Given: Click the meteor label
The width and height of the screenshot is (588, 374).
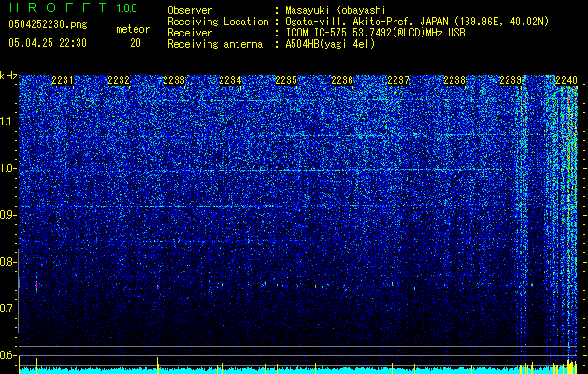Looking at the screenshot, I should 133,29.
